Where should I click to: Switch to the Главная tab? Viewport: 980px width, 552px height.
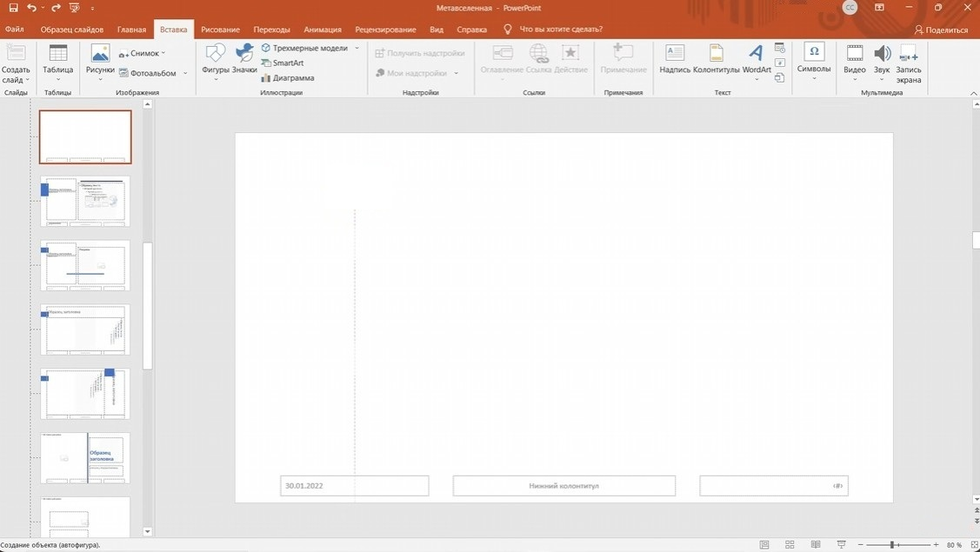131,30
